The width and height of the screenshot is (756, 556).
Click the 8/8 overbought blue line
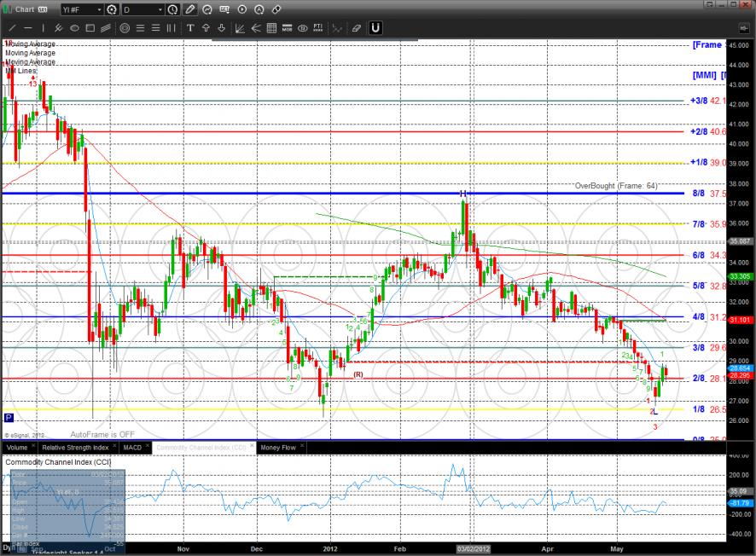(341, 194)
